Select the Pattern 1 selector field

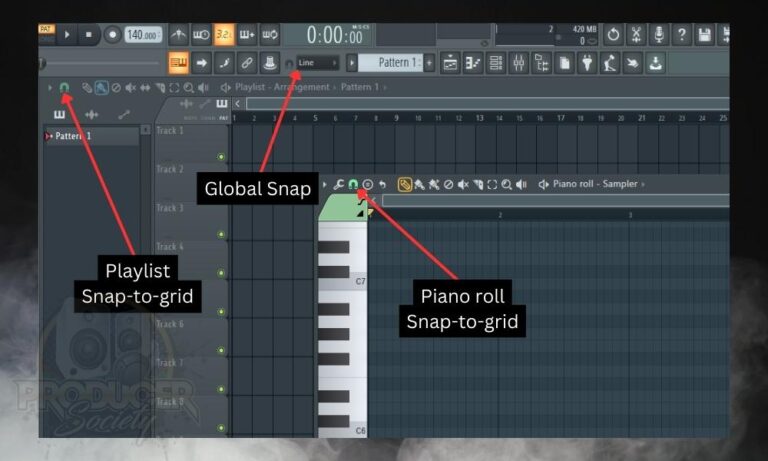pos(390,63)
